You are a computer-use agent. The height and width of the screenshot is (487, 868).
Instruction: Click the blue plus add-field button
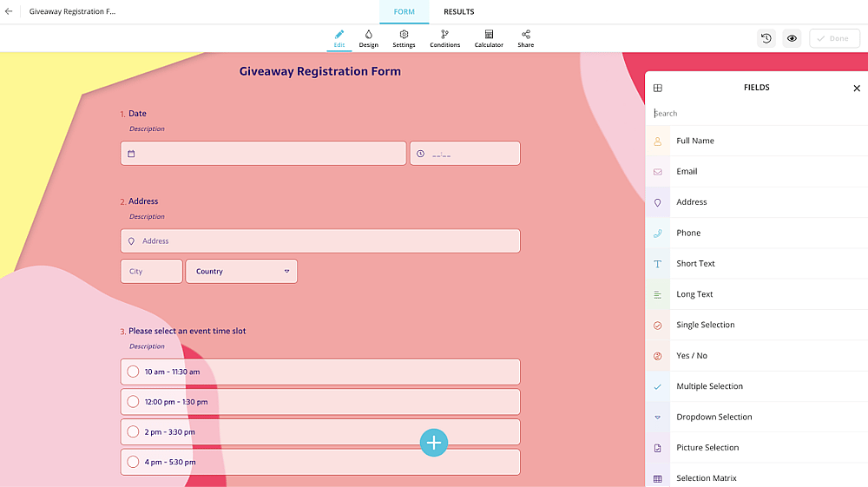coord(433,443)
